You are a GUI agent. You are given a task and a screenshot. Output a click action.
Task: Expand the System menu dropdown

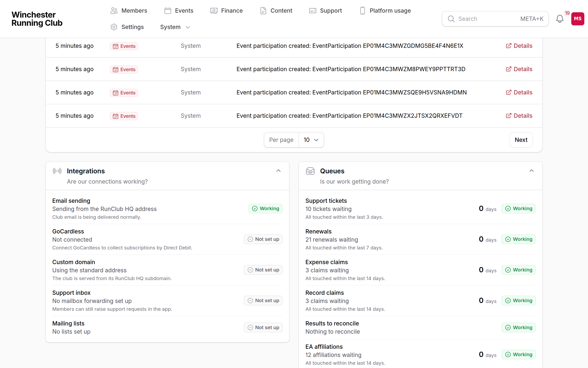[175, 27]
